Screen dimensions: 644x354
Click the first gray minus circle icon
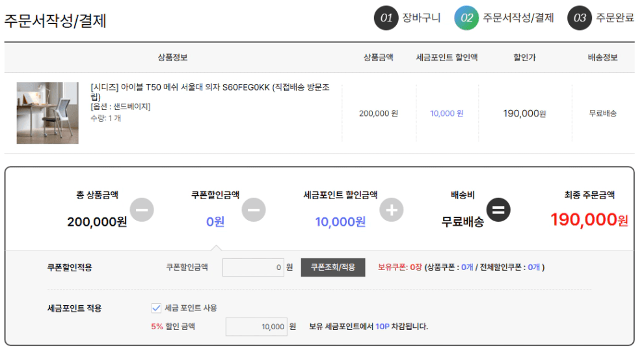click(x=142, y=210)
